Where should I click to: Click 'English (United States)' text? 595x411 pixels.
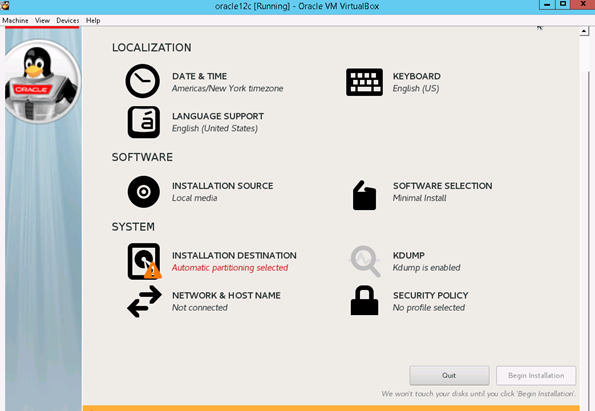215,128
